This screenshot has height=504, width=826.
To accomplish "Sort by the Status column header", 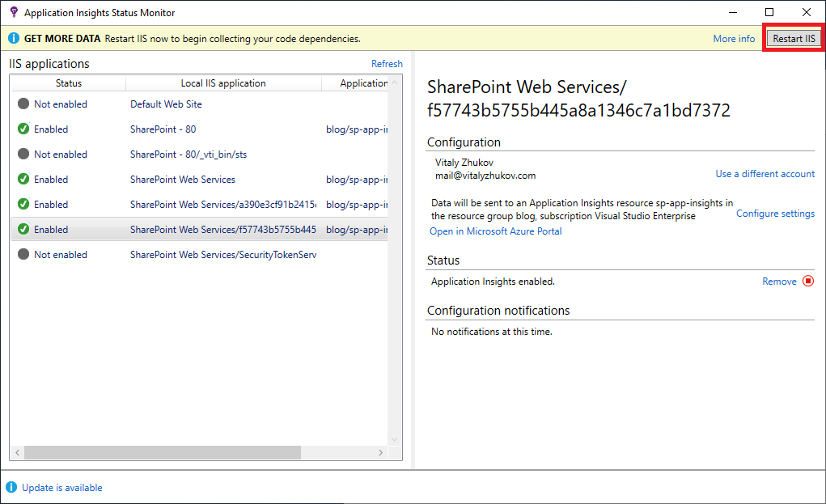I will 69,83.
